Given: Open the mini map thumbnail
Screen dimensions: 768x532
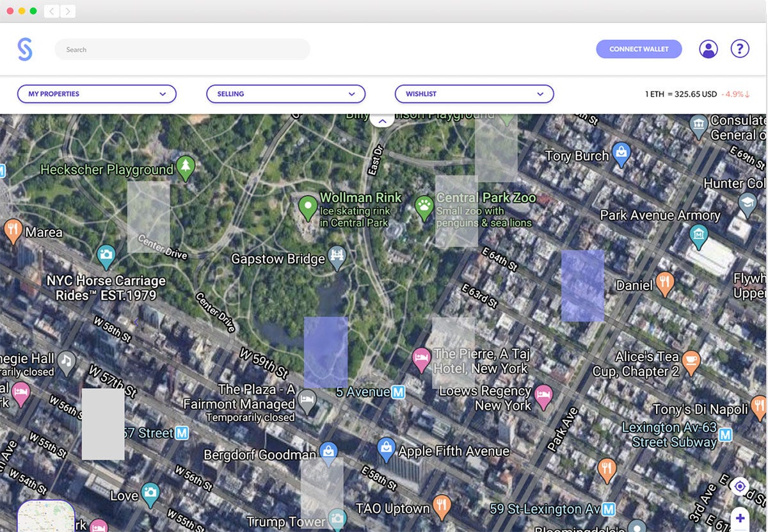Looking at the screenshot, I should 46,517.
